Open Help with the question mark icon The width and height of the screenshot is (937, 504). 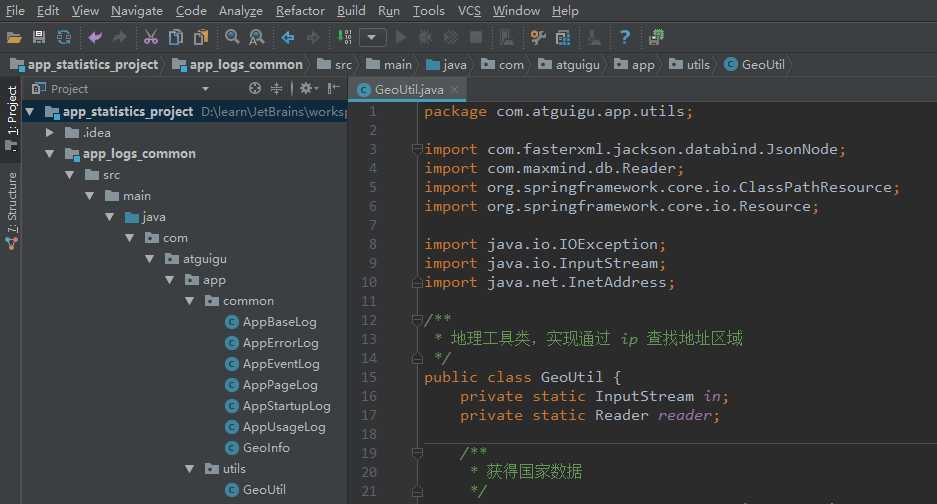point(624,37)
